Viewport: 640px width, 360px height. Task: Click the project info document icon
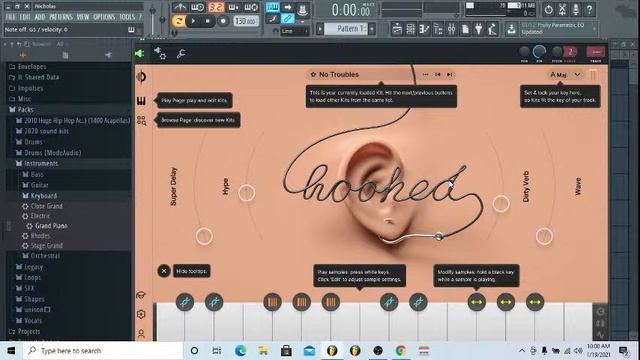click(x=465, y=29)
